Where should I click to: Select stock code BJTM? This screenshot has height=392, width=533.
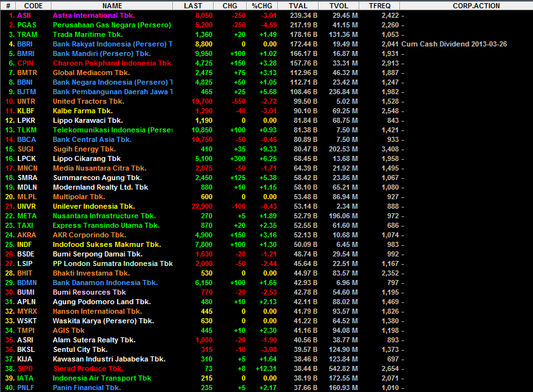click(27, 92)
